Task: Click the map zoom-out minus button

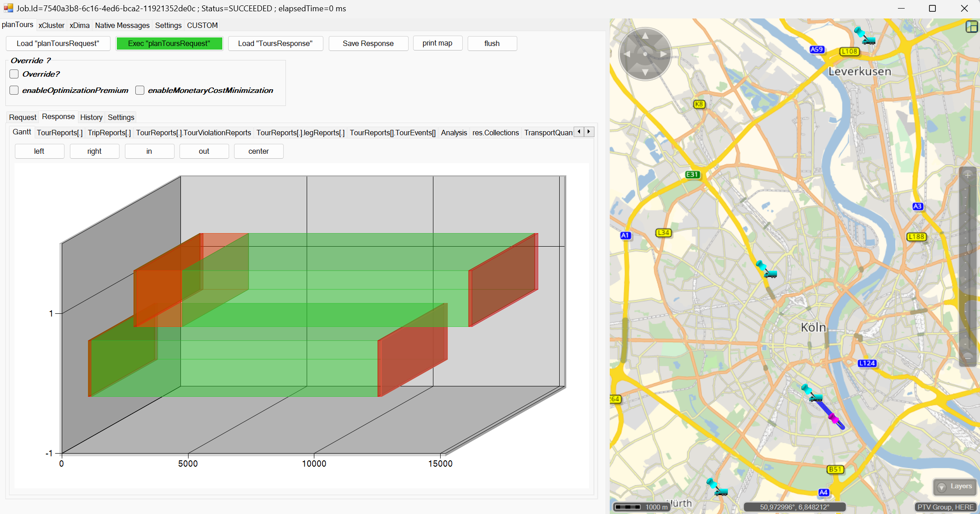Action: tap(967, 358)
